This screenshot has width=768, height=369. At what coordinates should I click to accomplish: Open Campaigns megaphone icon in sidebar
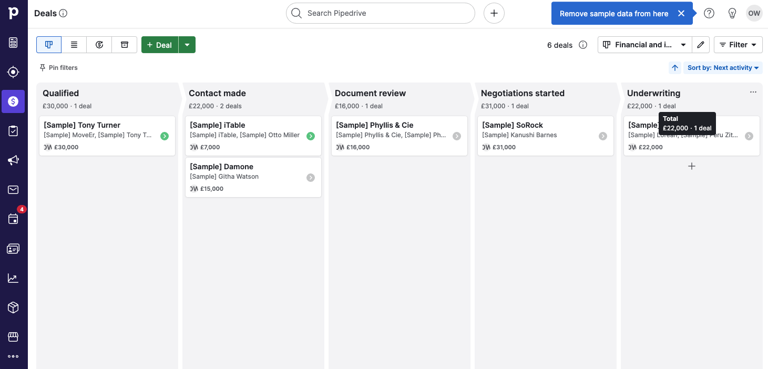(13, 160)
